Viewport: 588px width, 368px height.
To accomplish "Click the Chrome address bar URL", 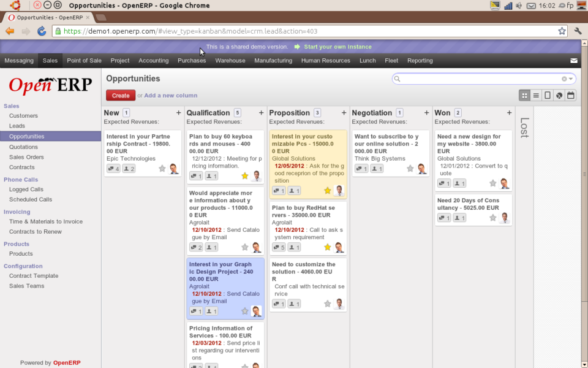I will coord(190,31).
